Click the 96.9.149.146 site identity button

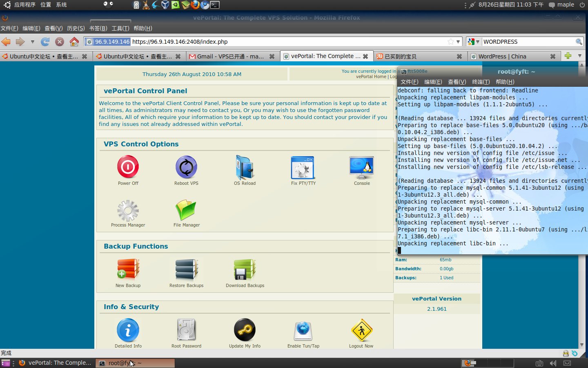(x=108, y=42)
